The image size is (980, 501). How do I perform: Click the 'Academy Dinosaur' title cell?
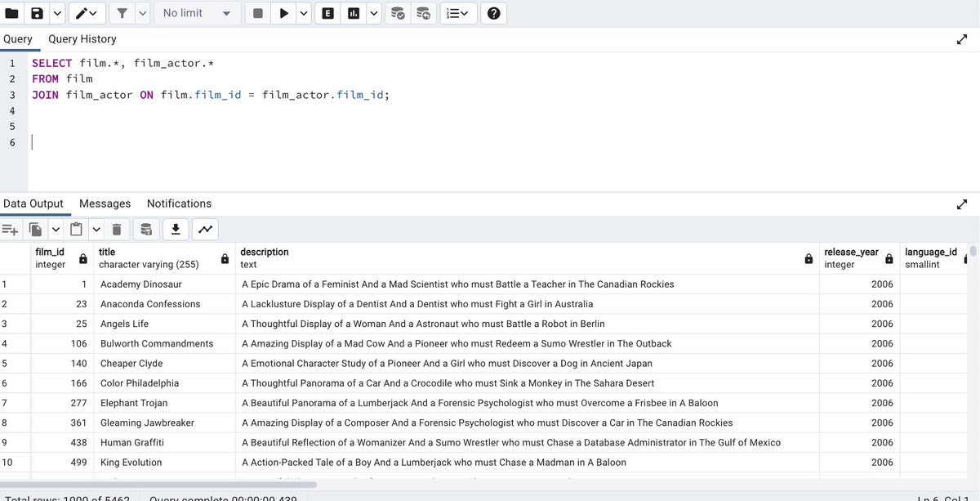[x=164, y=284]
